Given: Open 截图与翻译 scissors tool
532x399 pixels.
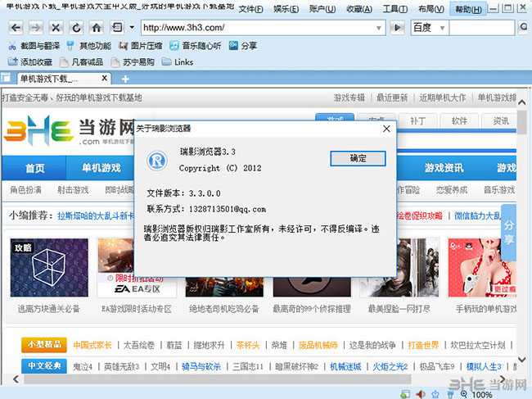Looking at the screenshot, I should [34, 46].
